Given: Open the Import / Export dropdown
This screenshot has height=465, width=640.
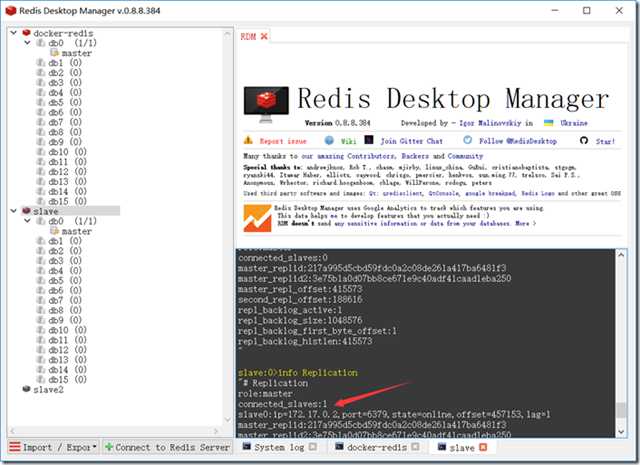Looking at the screenshot, I should click(53, 447).
